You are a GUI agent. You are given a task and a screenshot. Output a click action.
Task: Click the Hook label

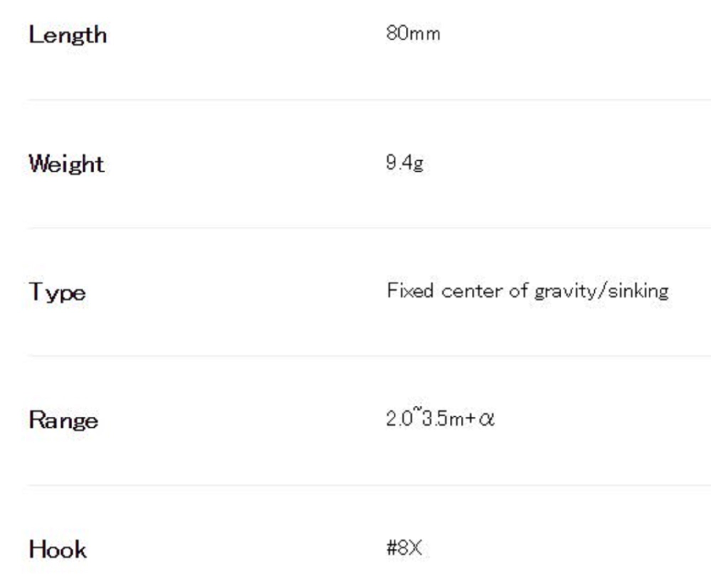[58, 550]
